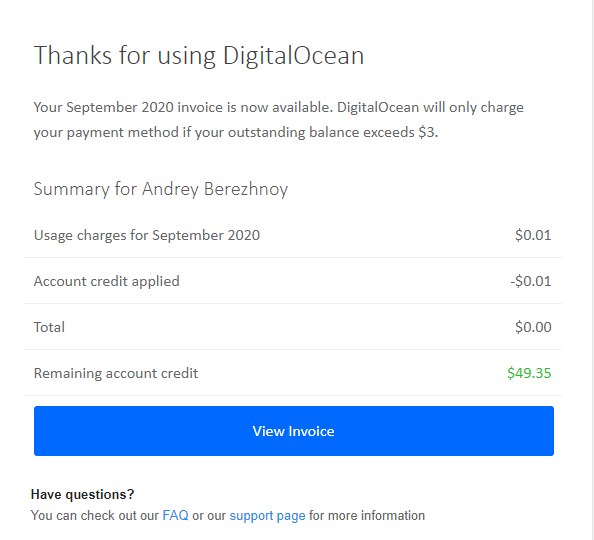Image resolution: width=594 pixels, height=540 pixels.
Task: Open the invoice with View Invoice button
Action: coord(294,431)
